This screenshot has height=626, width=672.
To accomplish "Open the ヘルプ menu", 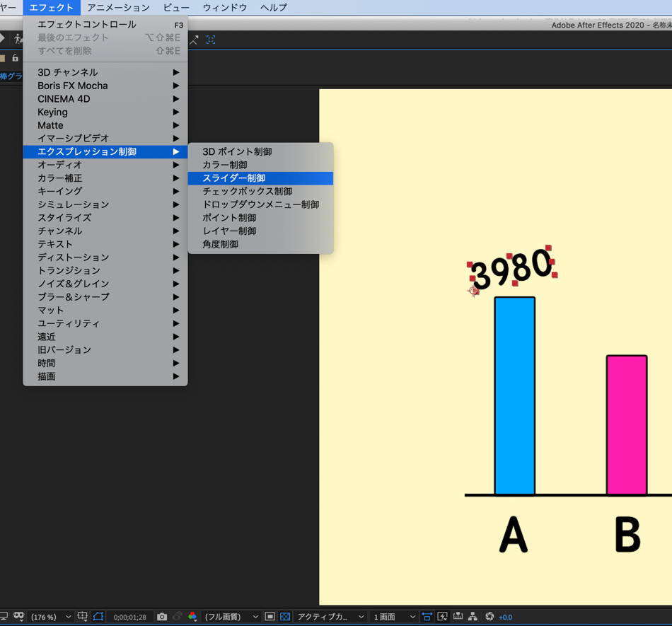I will (x=274, y=8).
